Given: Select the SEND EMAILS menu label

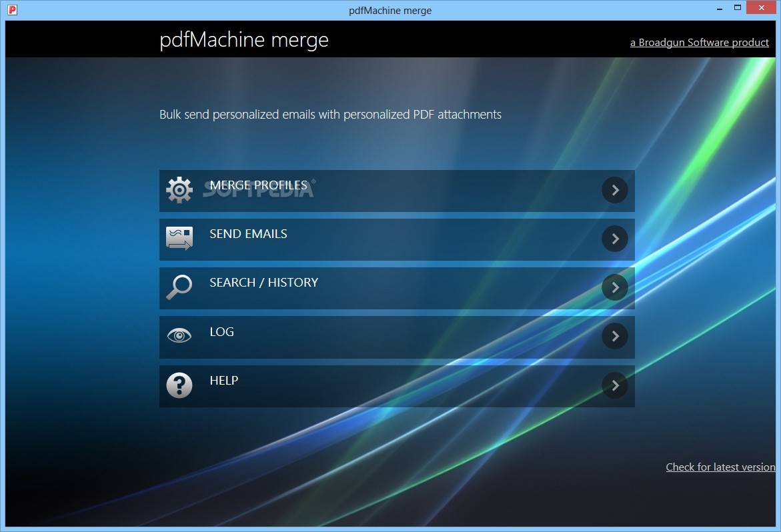Looking at the screenshot, I should click(248, 234).
